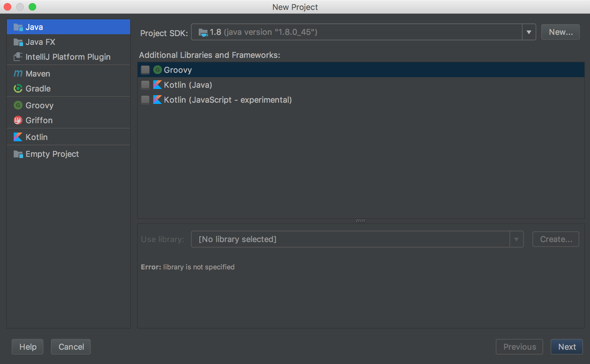
Task: Choose Maven project type
Action: pos(69,74)
